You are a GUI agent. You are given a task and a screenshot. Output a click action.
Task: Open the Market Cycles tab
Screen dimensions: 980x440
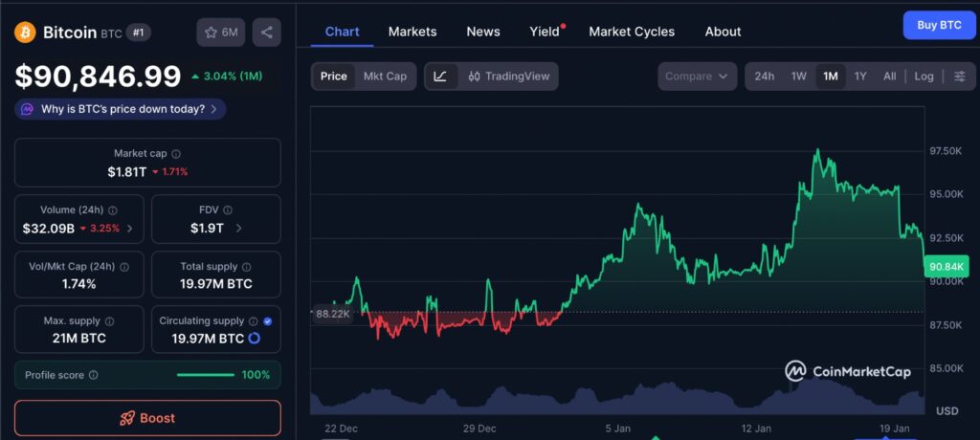[632, 32]
